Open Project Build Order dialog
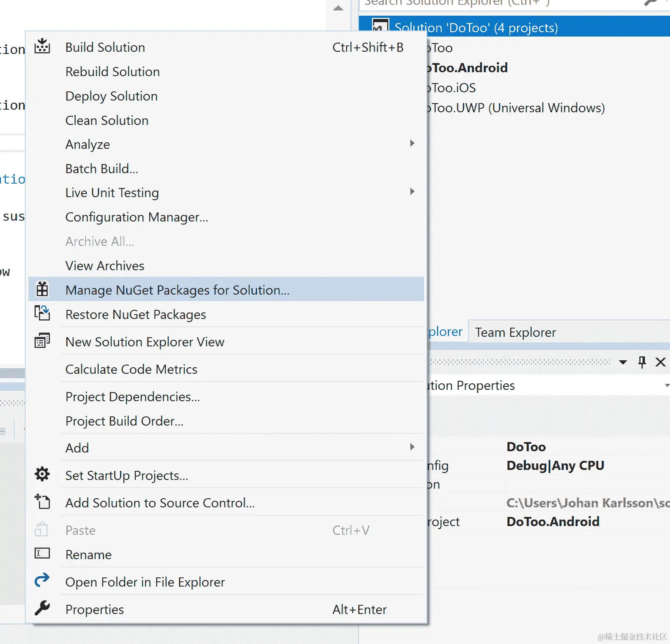This screenshot has height=644, width=670. pos(226,421)
